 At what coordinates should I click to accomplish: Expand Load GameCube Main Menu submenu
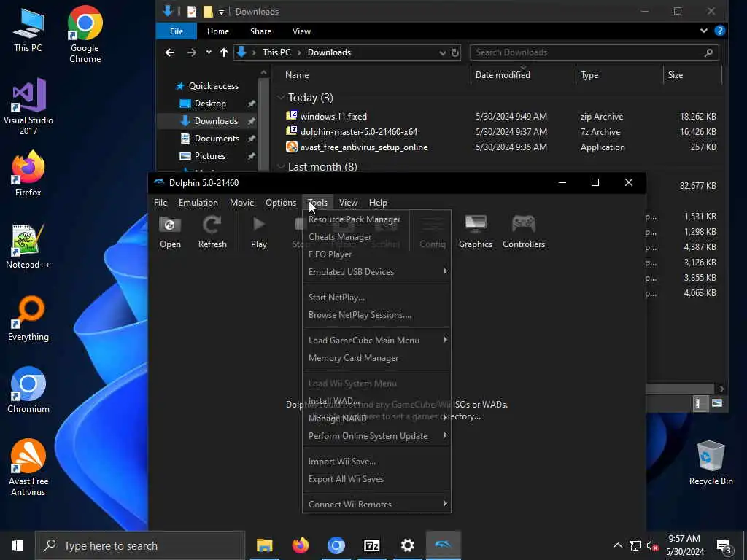376,341
